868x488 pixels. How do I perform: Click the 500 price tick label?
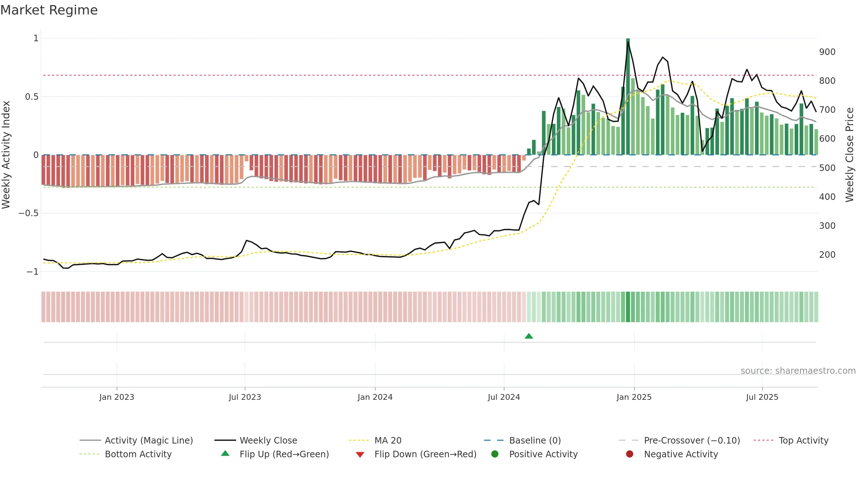(x=827, y=168)
